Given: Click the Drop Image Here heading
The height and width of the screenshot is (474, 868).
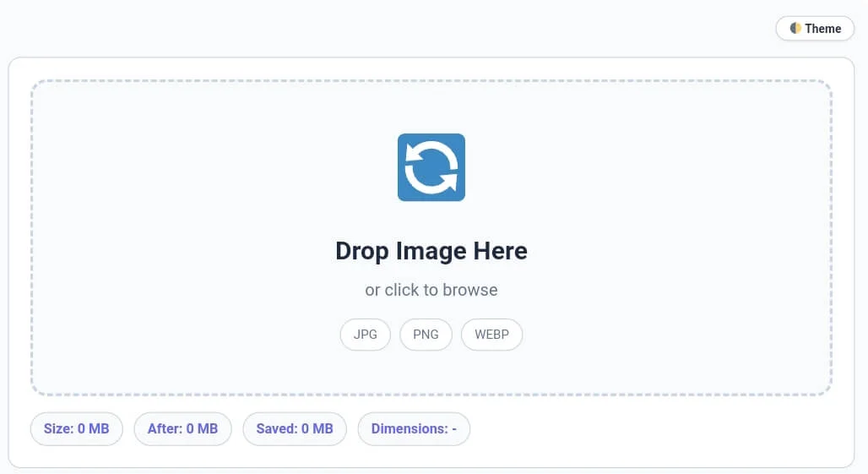Looking at the screenshot, I should pos(431,251).
